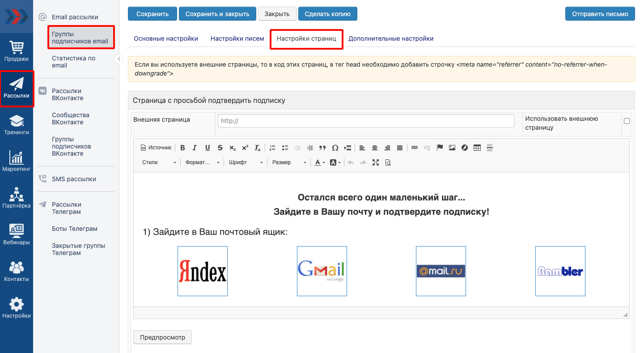Insert a special character (Omega icon)
644x353 pixels.
pos(335,148)
